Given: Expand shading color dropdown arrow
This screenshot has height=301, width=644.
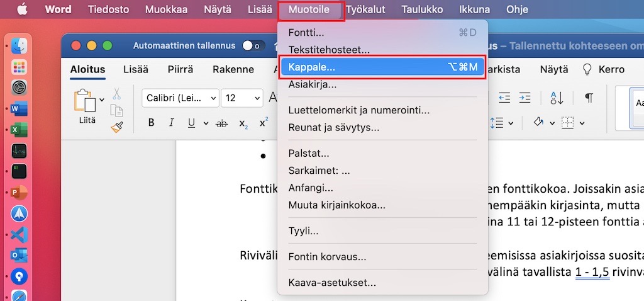Looking at the screenshot, I should [x=552, y=123].
